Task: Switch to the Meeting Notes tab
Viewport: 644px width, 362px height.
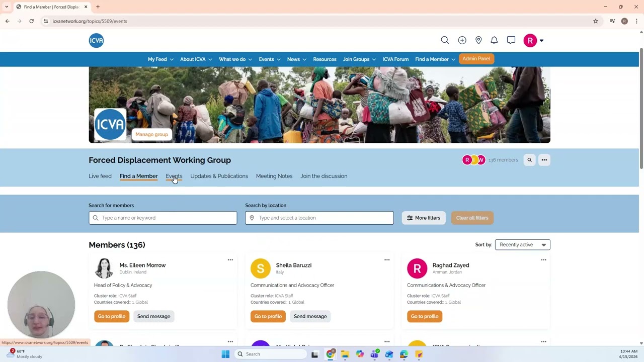Action: [x=274, y=176]
